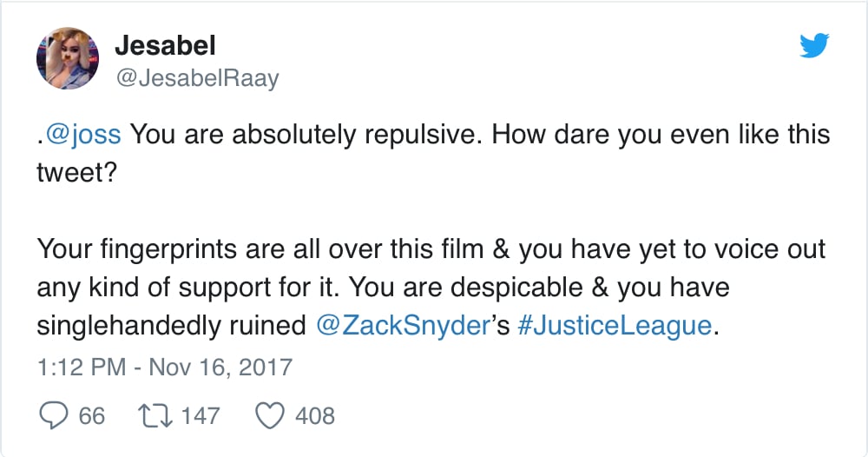
Task: Click the Twitter bird logo
Action: coord(814,46)
